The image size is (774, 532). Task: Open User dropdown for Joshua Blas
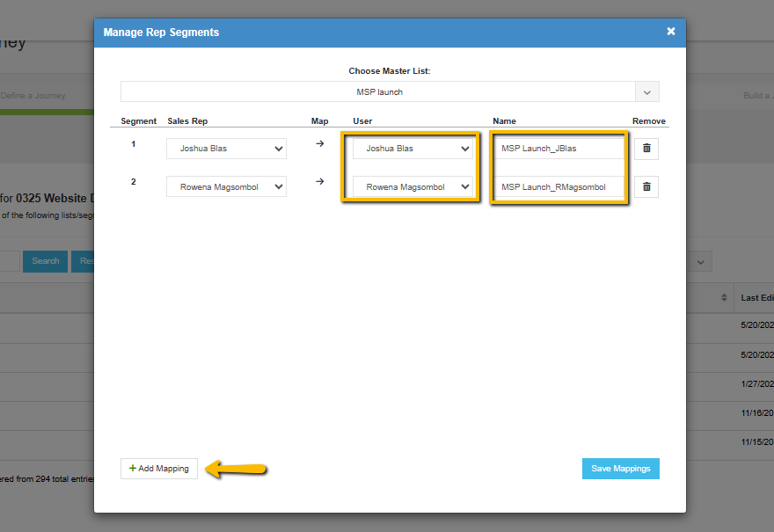coord(413,149)
